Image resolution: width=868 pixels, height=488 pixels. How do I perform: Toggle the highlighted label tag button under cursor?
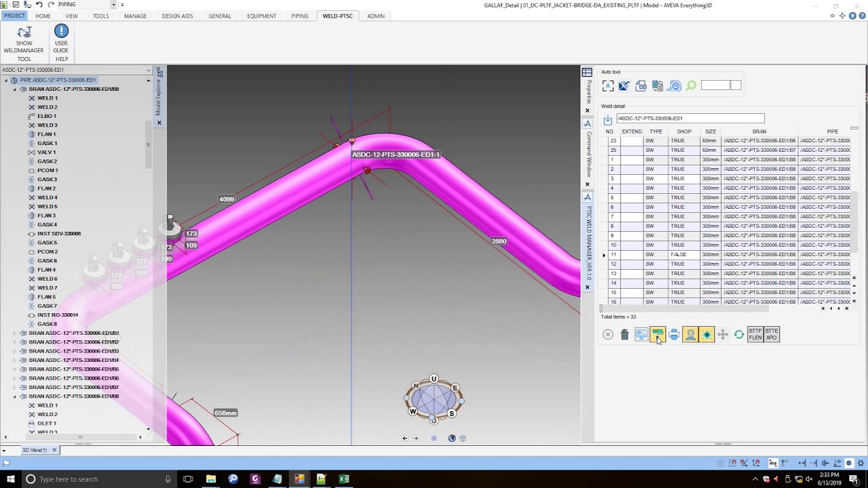(x=658, y=335)
